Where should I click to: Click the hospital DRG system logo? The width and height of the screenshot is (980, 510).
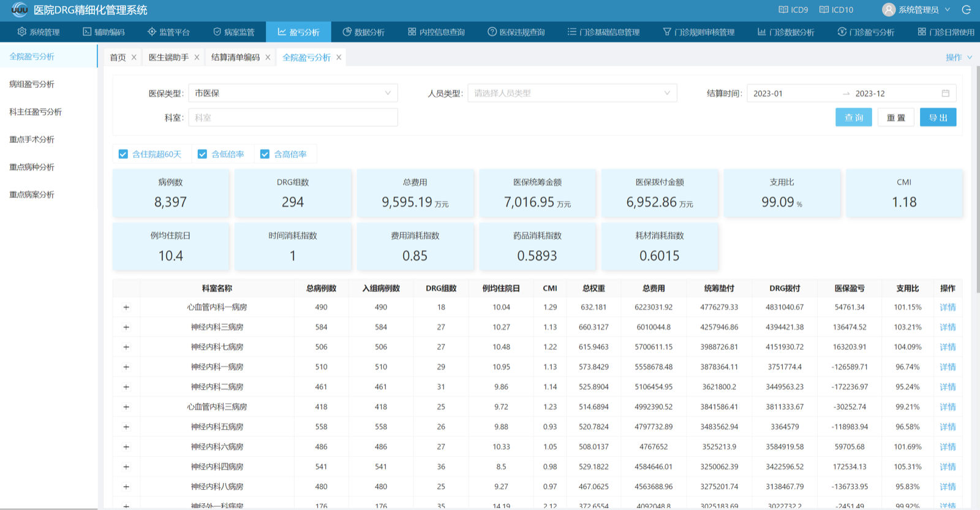pyautogui.click(x=20, y=10)
